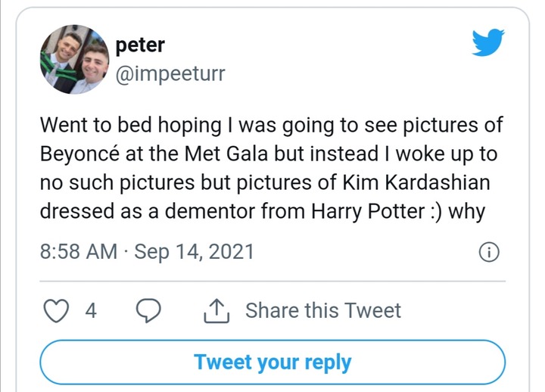Screen dimensions: 545x392
Task: Open the 8:58 AM timestamp
Action: (x=79, y=251)
